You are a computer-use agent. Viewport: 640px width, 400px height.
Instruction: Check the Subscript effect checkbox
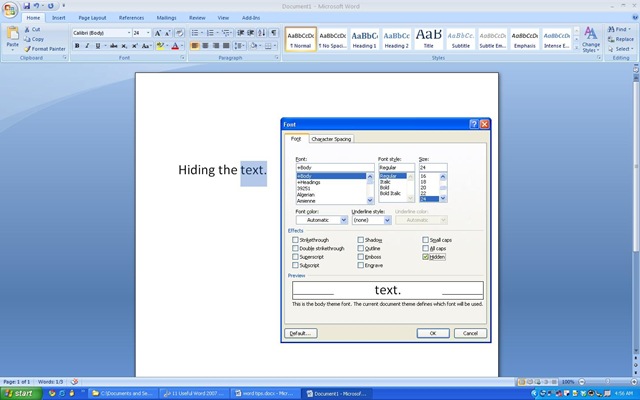click(295, 265)
